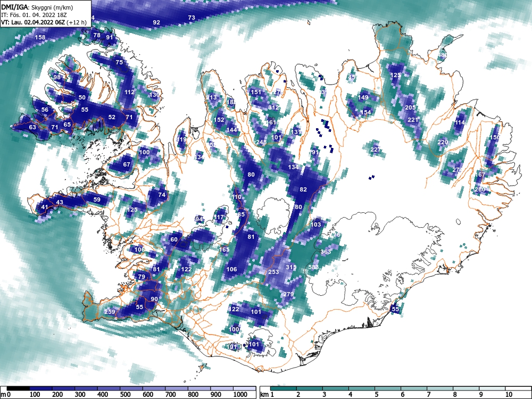The height and width of the screenshot is (399, 532).
Task: Click the legend label "500" on meter scale
Action: [x=125, y=395]
